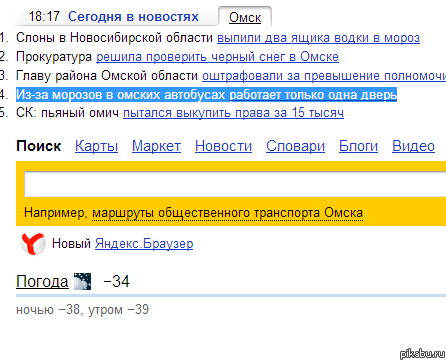Open the Видео service link
Viewport: 446px width, 361px height.
coord(413,146)
